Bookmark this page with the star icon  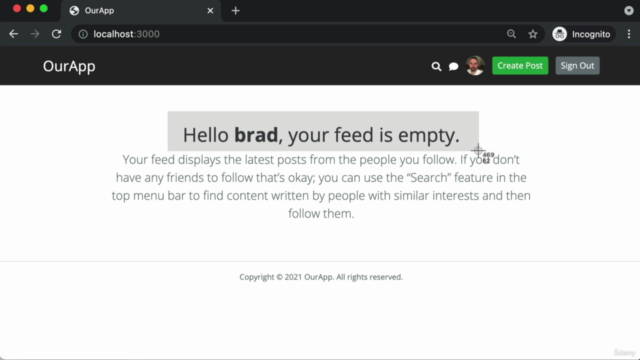[x=533, y=34]
